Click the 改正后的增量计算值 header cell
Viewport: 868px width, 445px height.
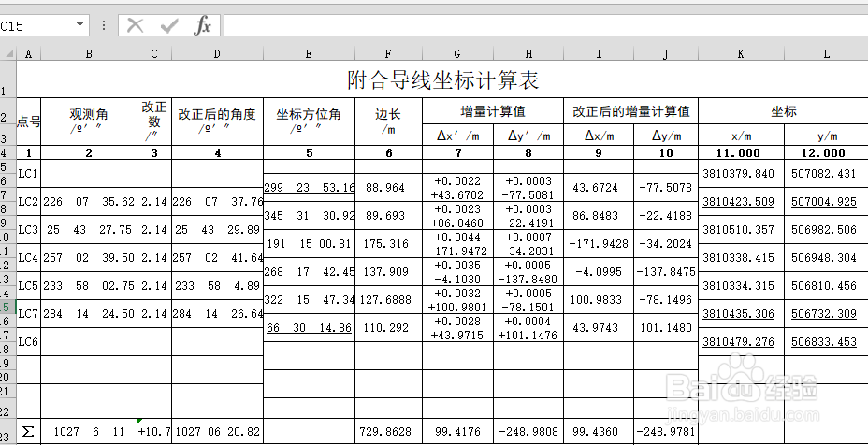pyautogui.click(x=631, y=111)
